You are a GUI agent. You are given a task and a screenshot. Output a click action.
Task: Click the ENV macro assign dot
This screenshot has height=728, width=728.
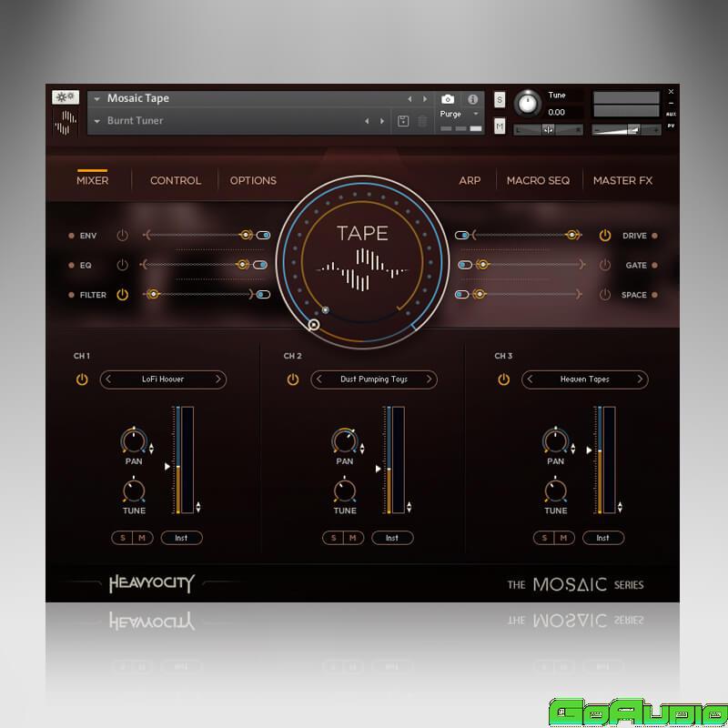(x=71, y=236)
